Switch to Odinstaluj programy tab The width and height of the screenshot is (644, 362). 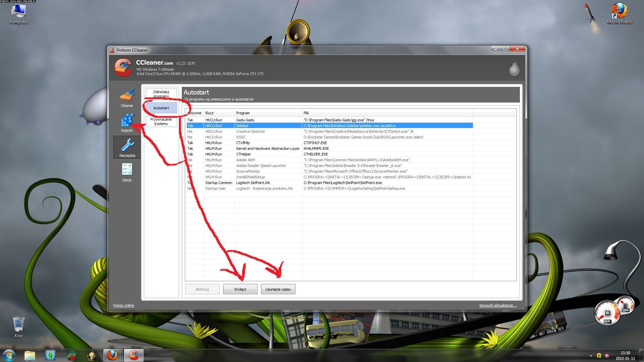click(161, 94)
